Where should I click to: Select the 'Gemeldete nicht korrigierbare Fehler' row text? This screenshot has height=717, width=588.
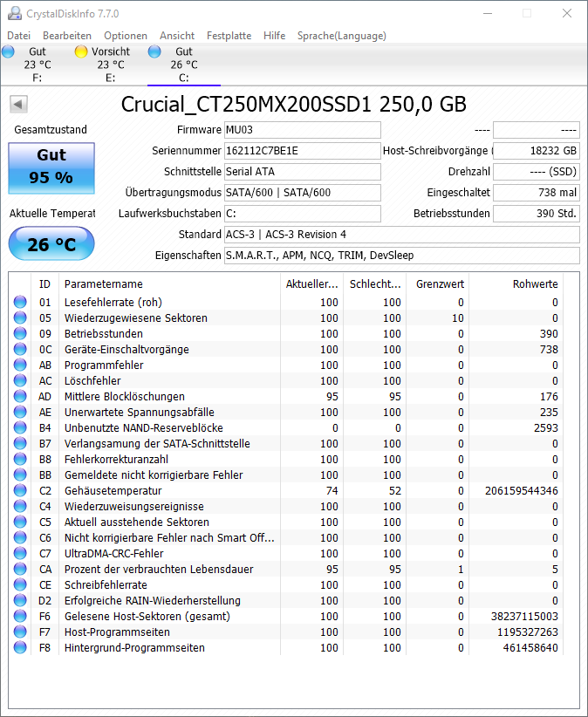coord(154,475)
